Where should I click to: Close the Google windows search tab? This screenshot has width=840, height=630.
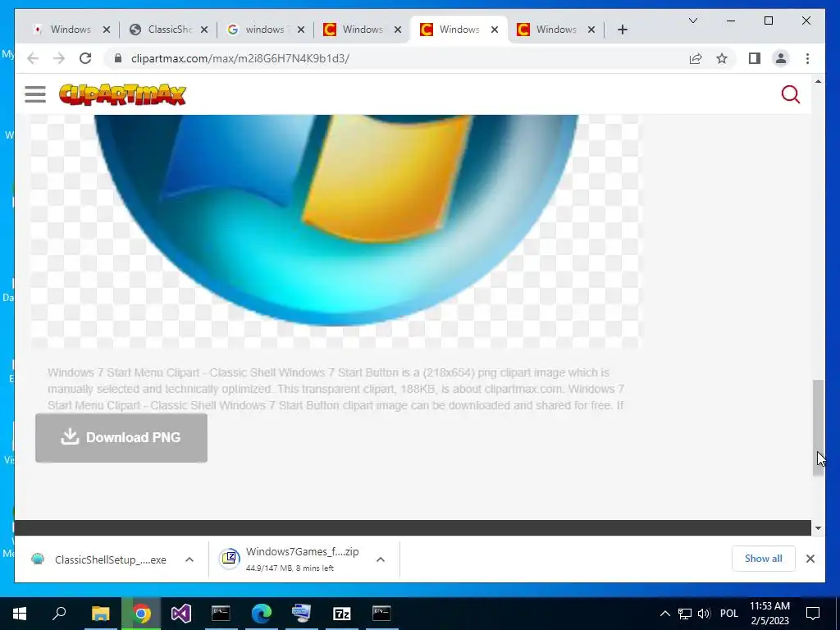[x=301, y=30]
